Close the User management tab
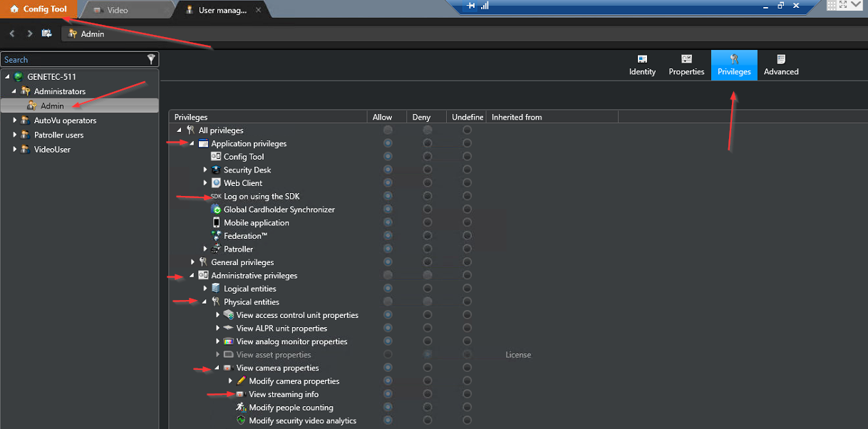This screenshot has height=429, width=868. point(258,10)
